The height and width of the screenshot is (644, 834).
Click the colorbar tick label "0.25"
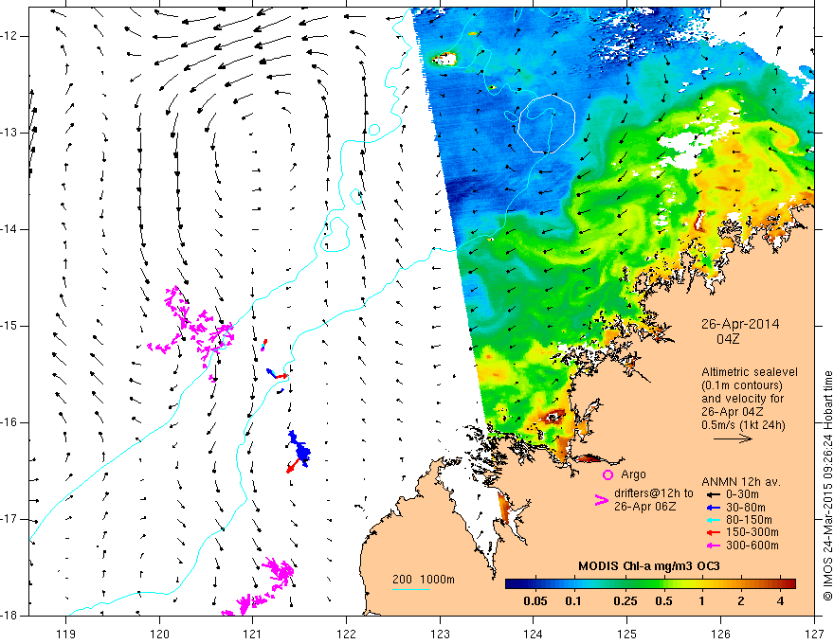625,601
